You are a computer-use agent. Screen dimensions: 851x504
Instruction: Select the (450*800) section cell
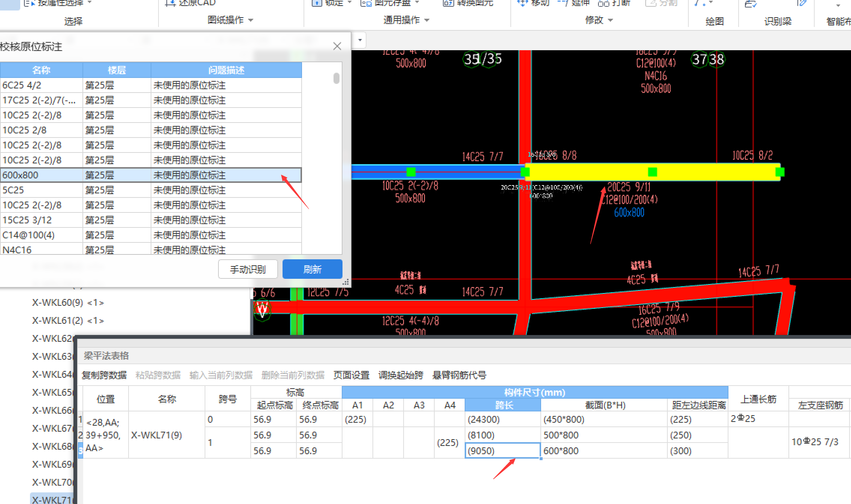click(604, 419)
